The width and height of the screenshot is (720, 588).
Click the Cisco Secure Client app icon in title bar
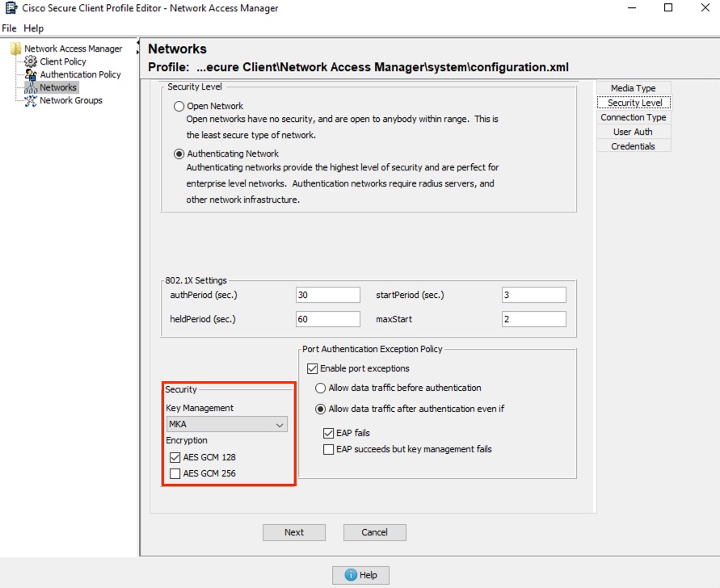[11, 8]
